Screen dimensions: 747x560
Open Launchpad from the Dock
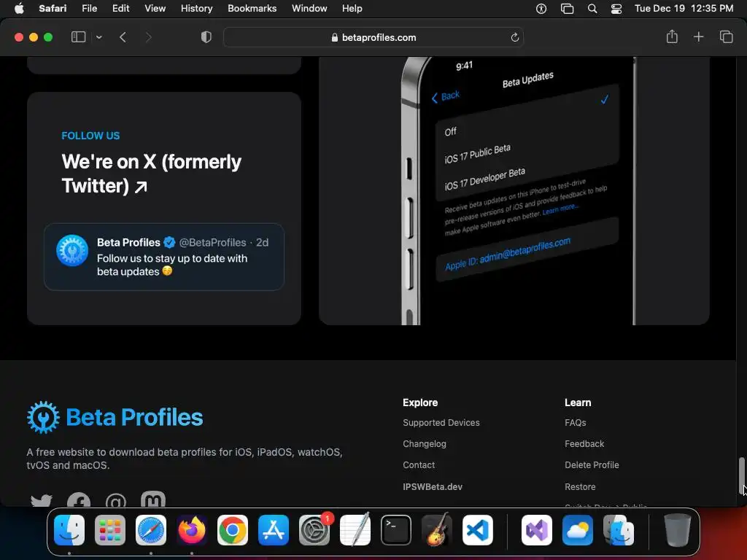click(110, 530)
